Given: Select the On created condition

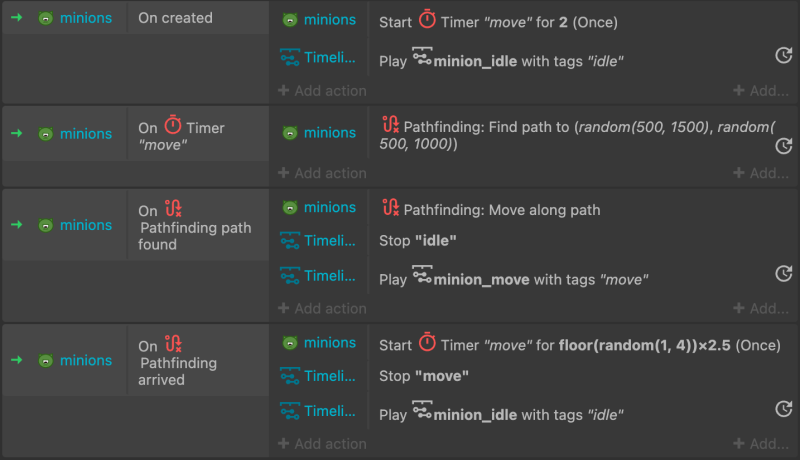Looking at the screenshot, I should 198,18.
